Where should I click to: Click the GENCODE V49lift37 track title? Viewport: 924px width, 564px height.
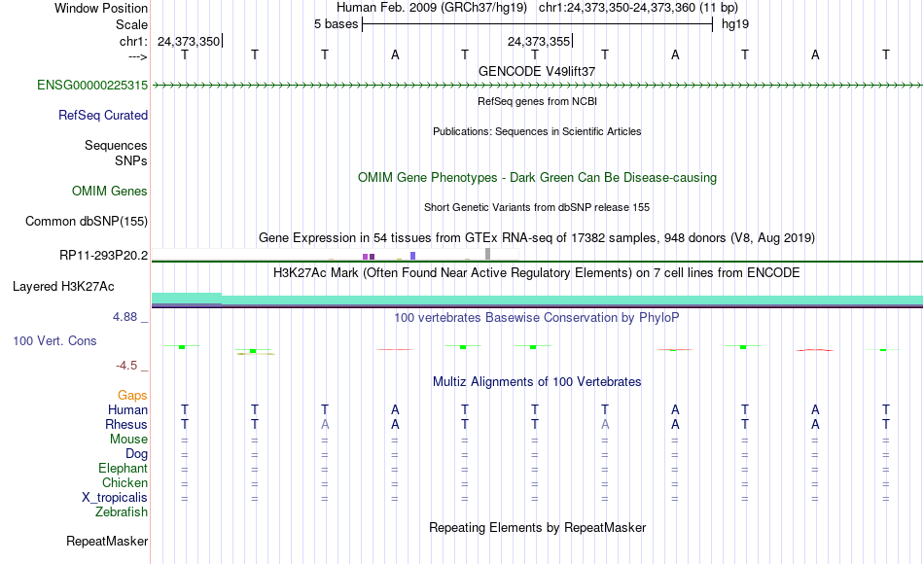pos(537,71)
